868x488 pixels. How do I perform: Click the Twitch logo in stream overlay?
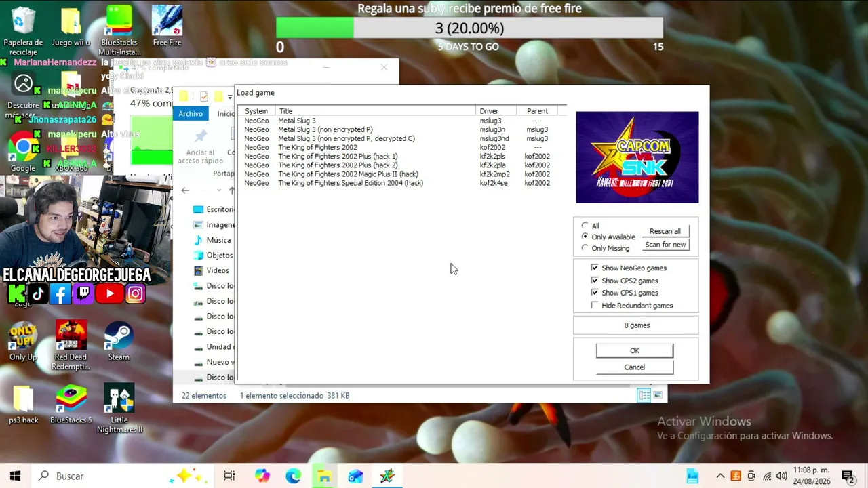click(83, 293)
